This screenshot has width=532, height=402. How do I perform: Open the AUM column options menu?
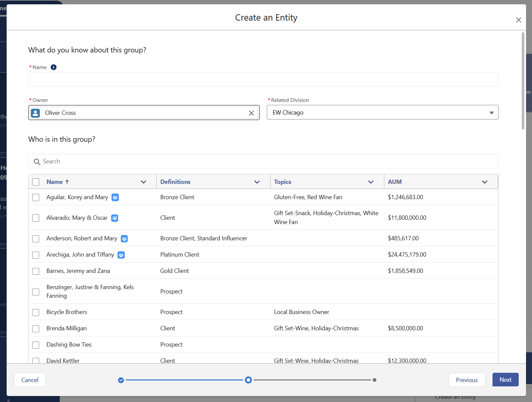click(485, 182)
